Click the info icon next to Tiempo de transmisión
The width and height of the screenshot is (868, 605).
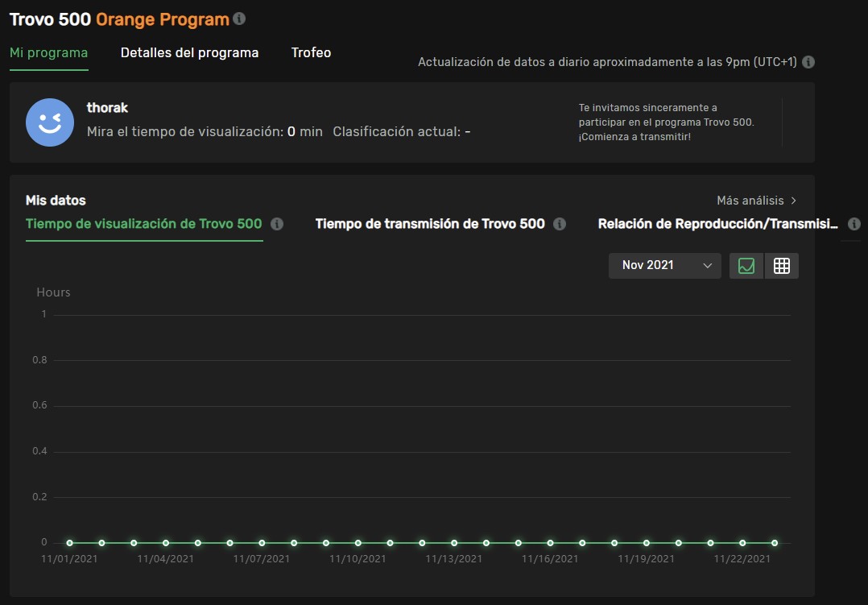pyautogui.click(x=559, y=224)
